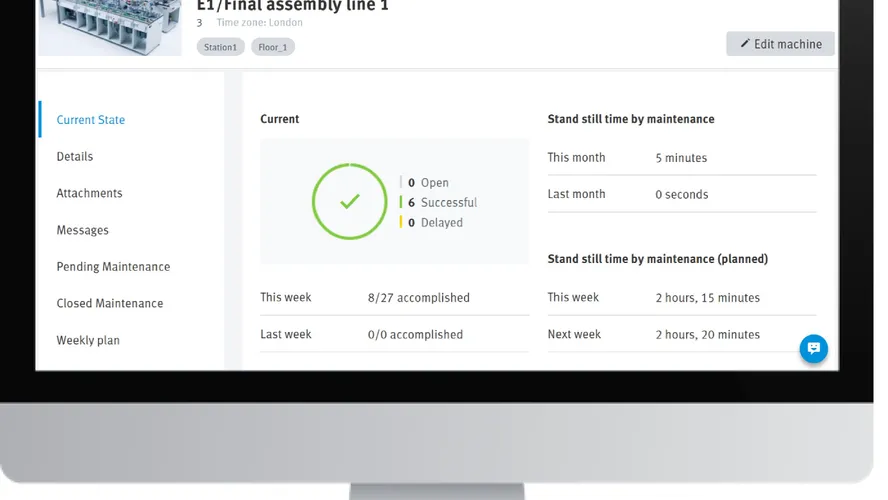
Task: Click the blue chat bubble icon
Action: coord(813,348)
